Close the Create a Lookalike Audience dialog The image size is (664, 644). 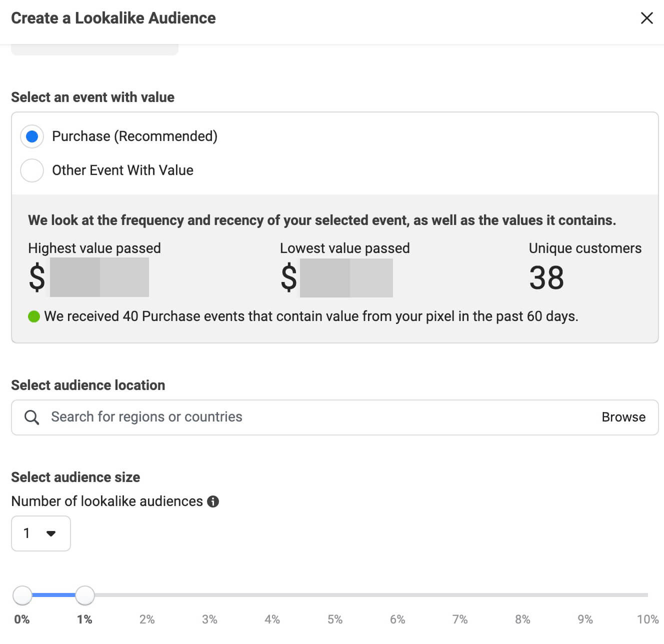pyautogui.click(x=646, y=18)
